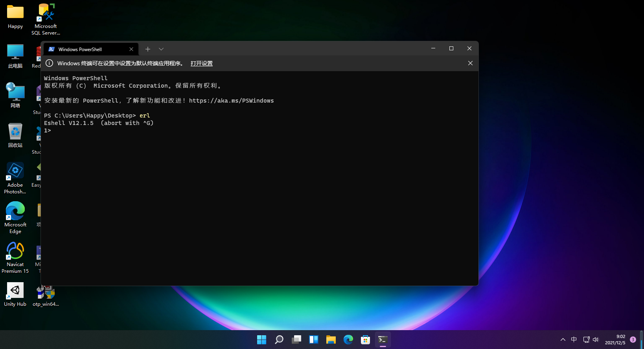Click the PS C:\Users\Happy\Desktop> prompt text

[90, 116]
